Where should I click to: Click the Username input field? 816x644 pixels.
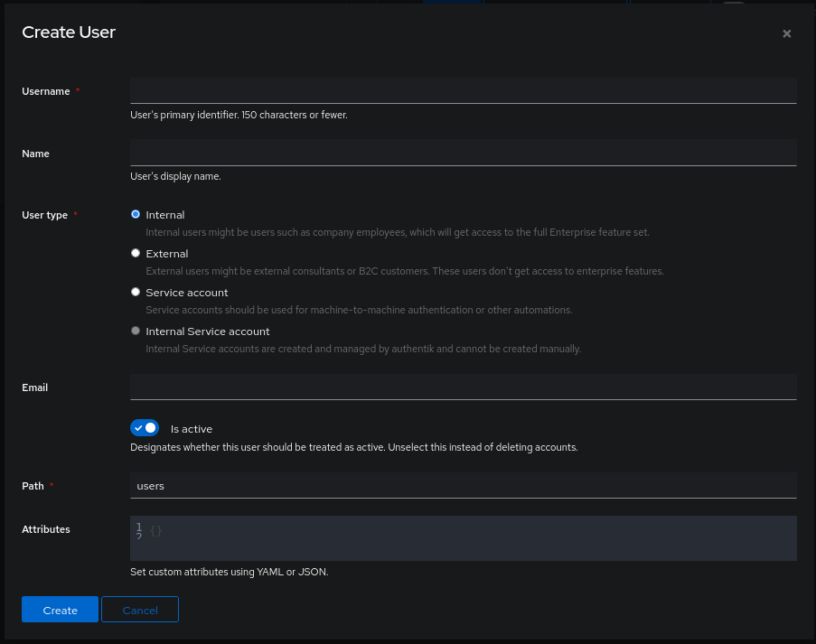464,91
